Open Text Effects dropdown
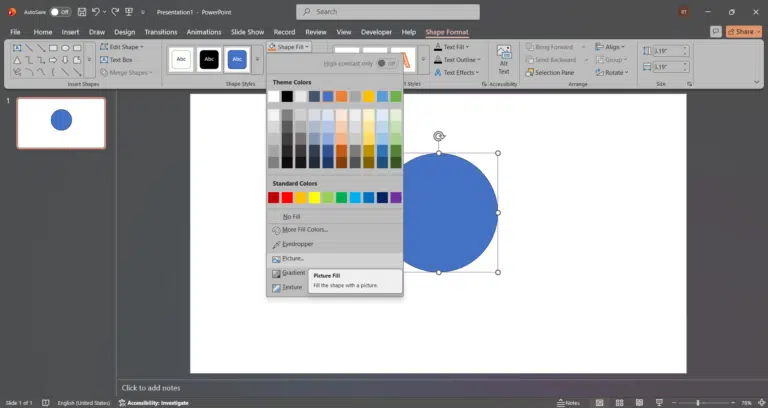The image size is (768, 408). point(457,72)
